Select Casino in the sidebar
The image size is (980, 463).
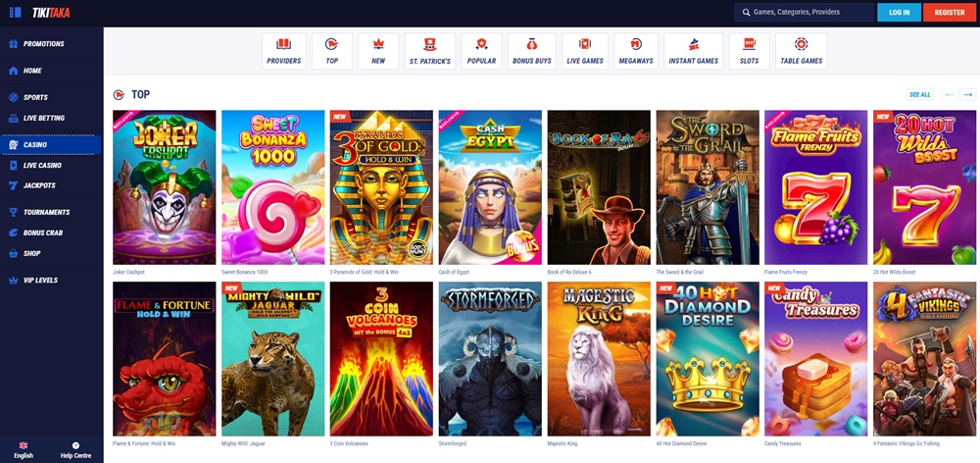[51, 144]
